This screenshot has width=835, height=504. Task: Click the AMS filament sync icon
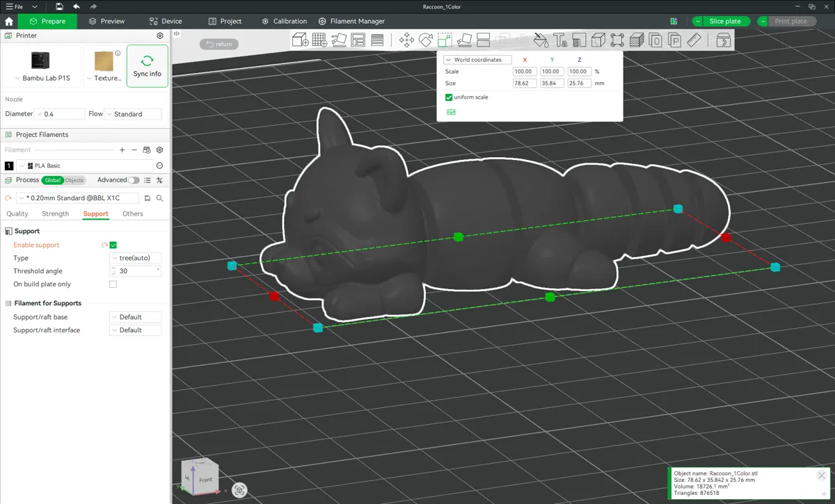point(147,149)
